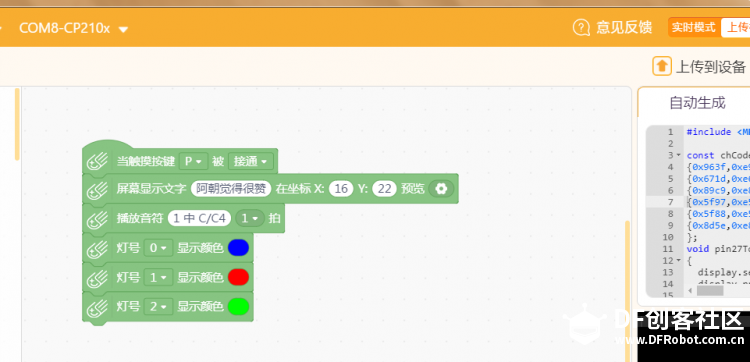This screenshot has height=362, width=750.
Task: Click the upload arrow icon
Action: pos(662,66)
